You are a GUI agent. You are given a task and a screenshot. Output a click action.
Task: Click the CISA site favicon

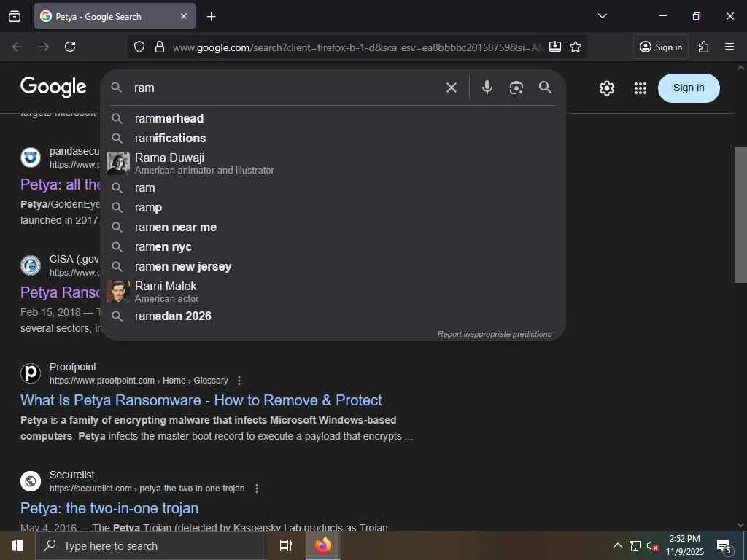pos(31,265)
